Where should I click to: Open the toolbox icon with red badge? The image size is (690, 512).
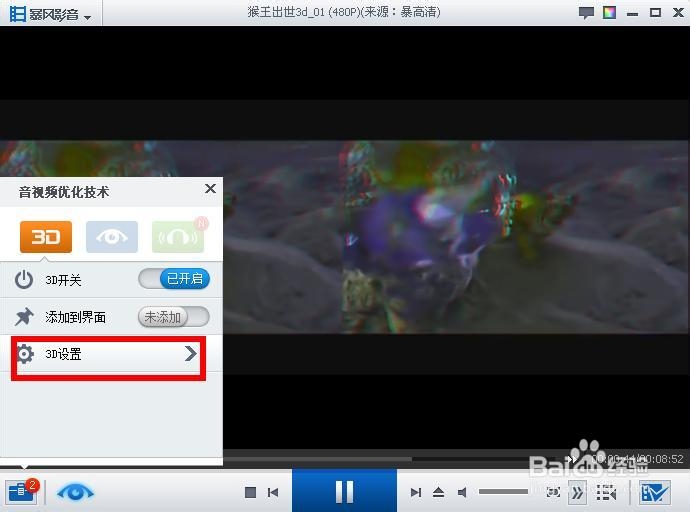click(22, 491)
